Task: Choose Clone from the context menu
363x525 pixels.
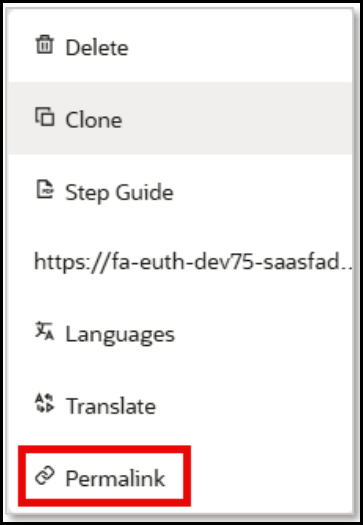Action: coord(180,118)
